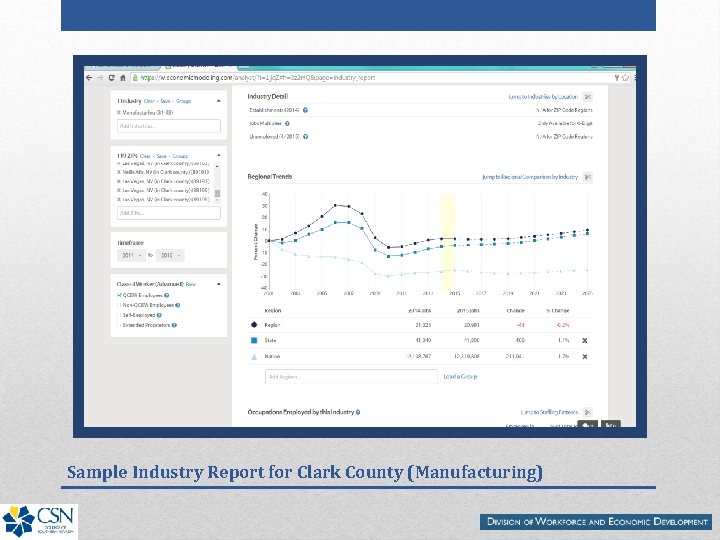Screen dimensions: 720x540
Task: Uncheck the QCEW Employees checkbox
Action: point(119,295)
